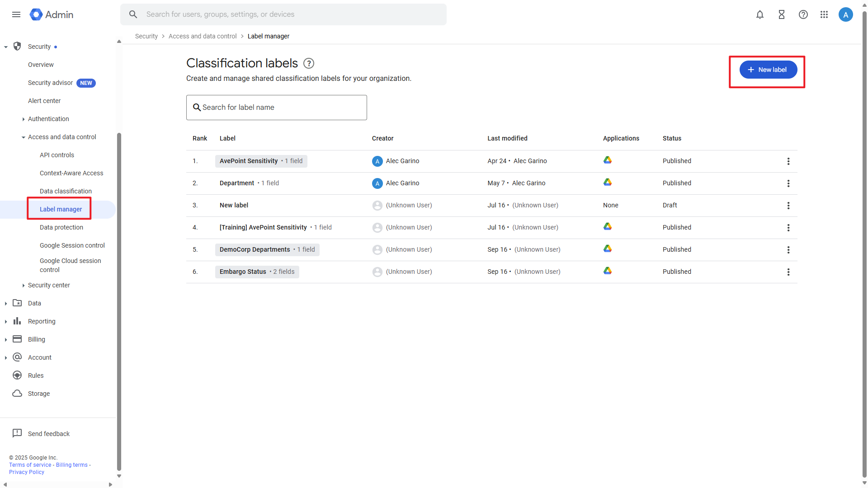
Task: Click Drive icon in AvePoint Sensitivity row
Action: pyautogui.click(x=608, y=160)
